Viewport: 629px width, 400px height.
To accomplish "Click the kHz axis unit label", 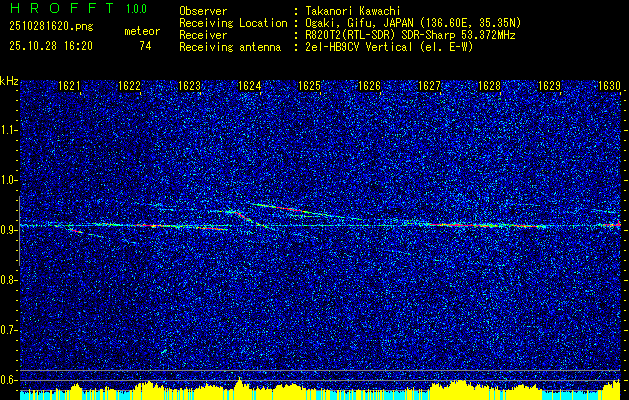I will tap(9, 81).
